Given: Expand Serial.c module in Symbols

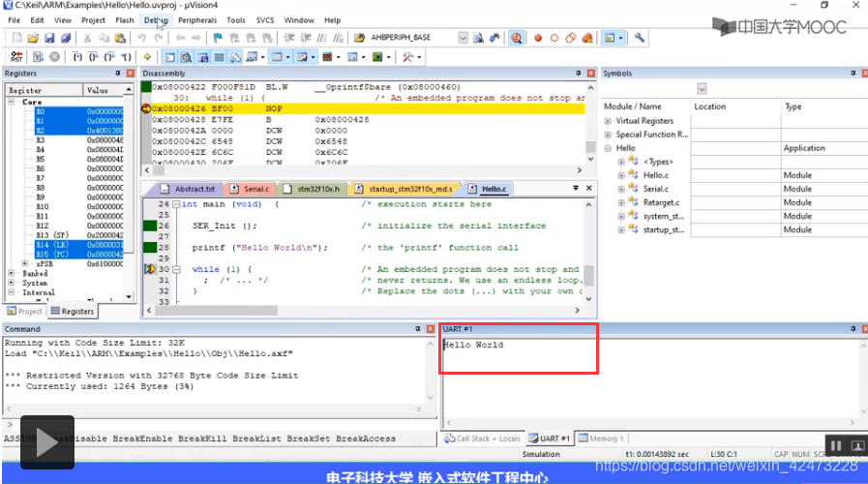Looking at the screenshot, I should click(x=621, y=189).
